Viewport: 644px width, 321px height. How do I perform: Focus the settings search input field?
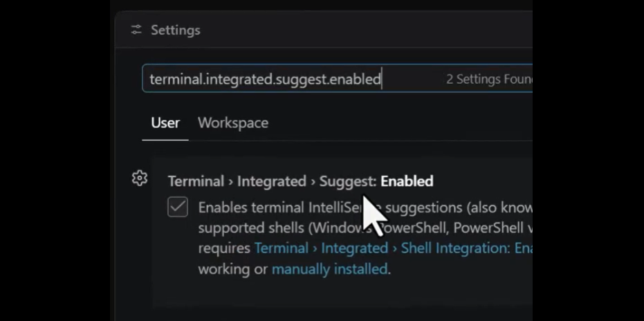pos(337,78)
